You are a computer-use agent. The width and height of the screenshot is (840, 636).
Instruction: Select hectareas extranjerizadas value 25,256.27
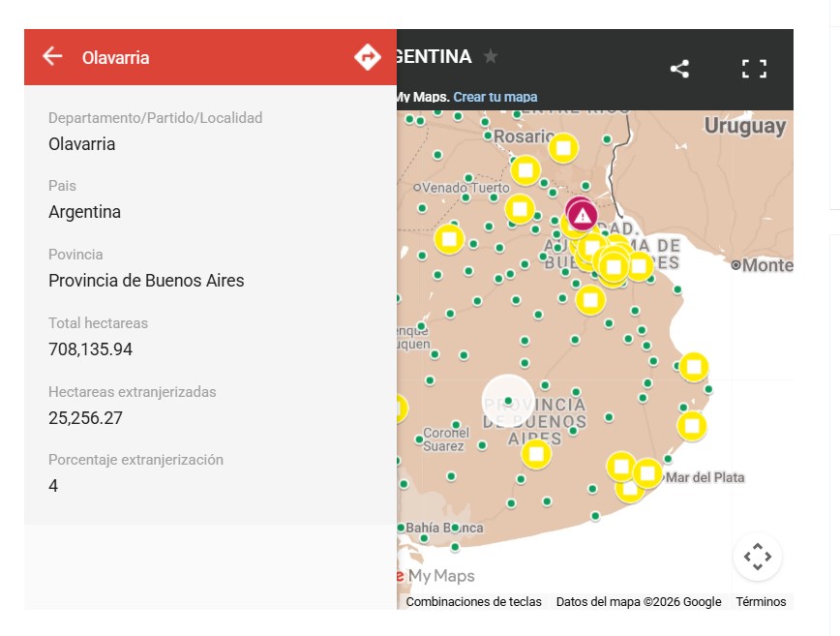(x=85, y=418)
